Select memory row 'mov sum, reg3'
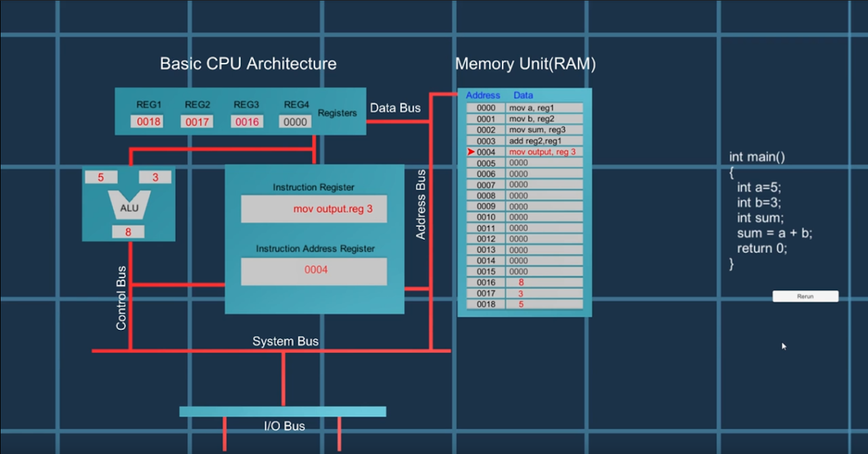The height and width of the screenshot is (454, 868). (x=545, y=129)
